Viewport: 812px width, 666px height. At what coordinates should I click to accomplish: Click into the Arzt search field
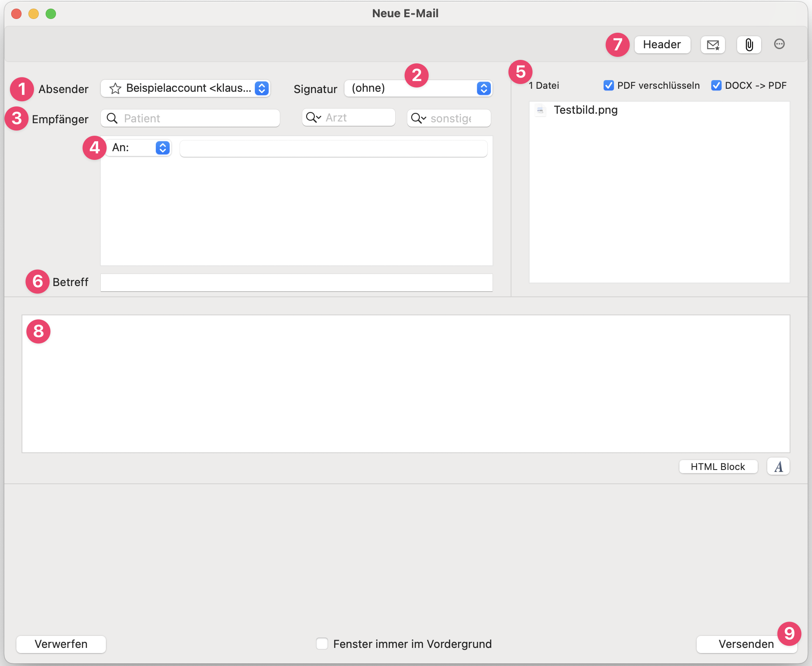(x=349, y=118)
